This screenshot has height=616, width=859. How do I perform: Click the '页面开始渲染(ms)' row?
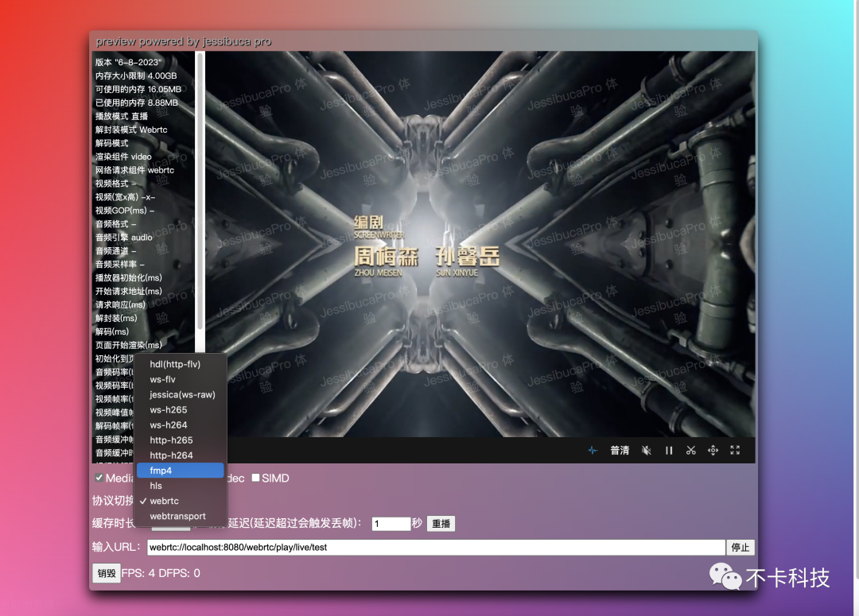pos(129,346)
